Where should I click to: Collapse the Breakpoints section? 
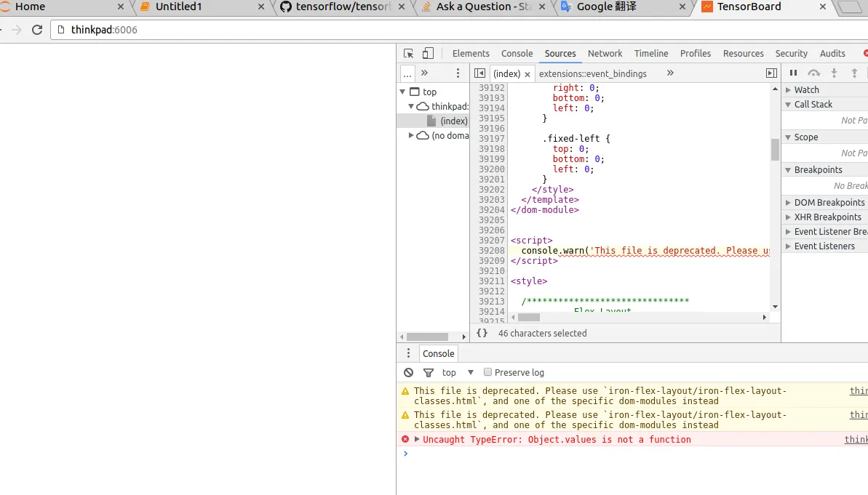pos(788,170)
